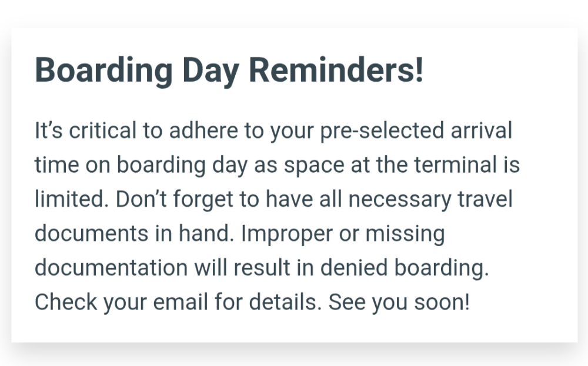Select the phrase "pre-selected arrival"
Screen dimensions: 588x366
(x=416, y=131)
